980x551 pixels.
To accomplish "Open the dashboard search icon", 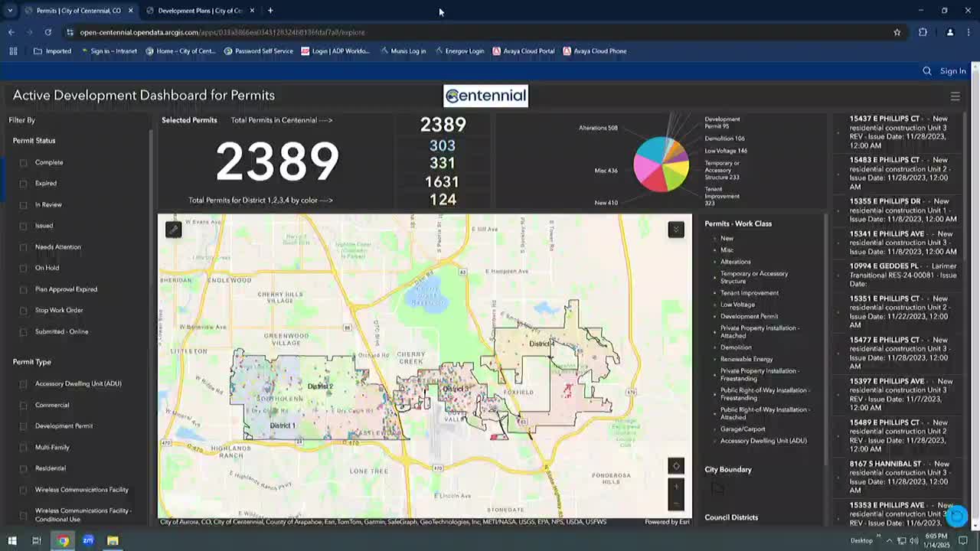I will (x=927, y=71).
